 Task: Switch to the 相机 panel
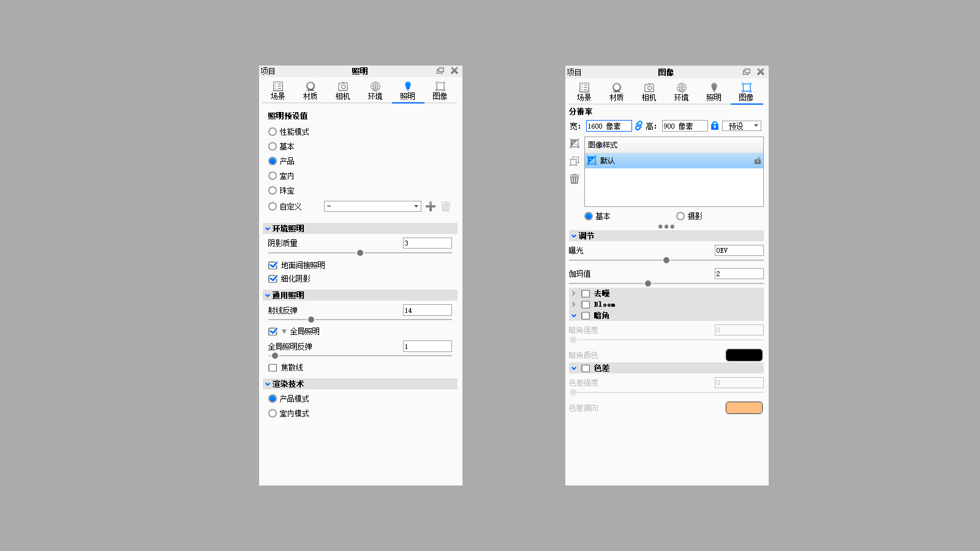point(342,91)
